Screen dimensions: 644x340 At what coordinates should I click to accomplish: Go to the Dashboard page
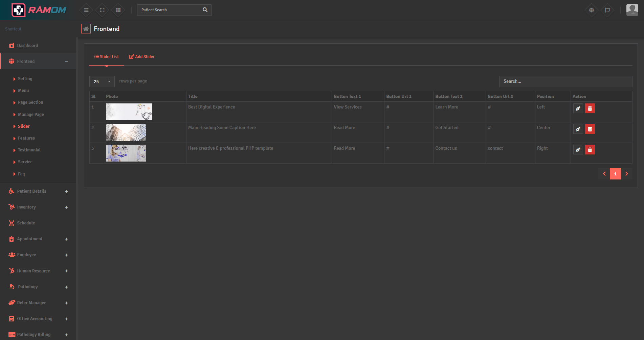pos(27,45)
